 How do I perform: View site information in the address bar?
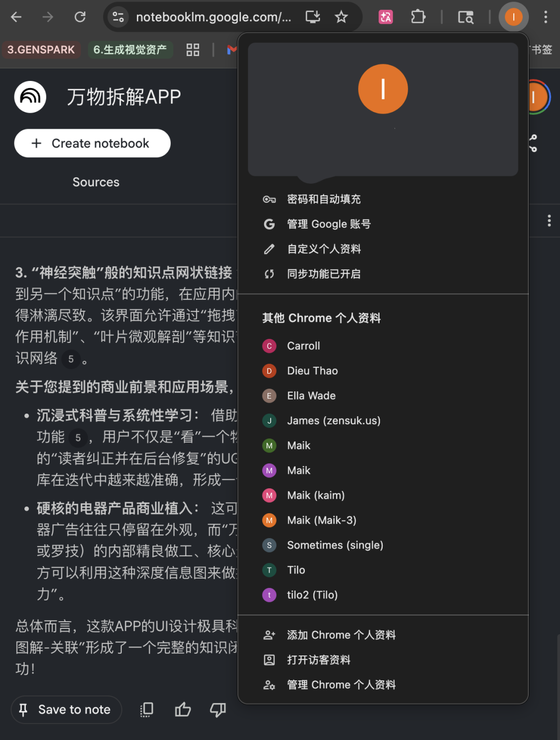pos(118,17)
